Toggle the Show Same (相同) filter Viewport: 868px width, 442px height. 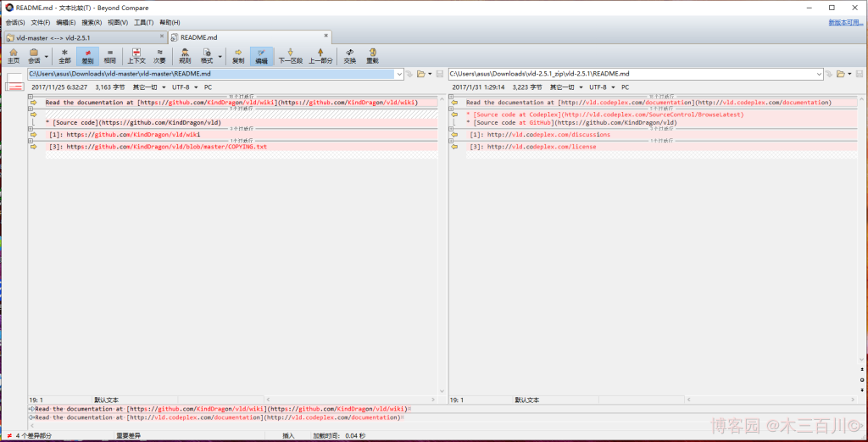pos(110,56)
